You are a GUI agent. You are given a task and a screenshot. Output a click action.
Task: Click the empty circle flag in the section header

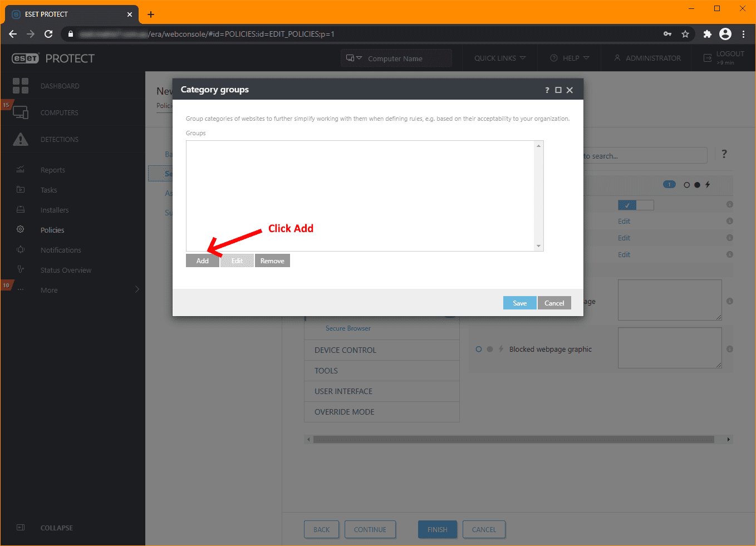point(686,185)
